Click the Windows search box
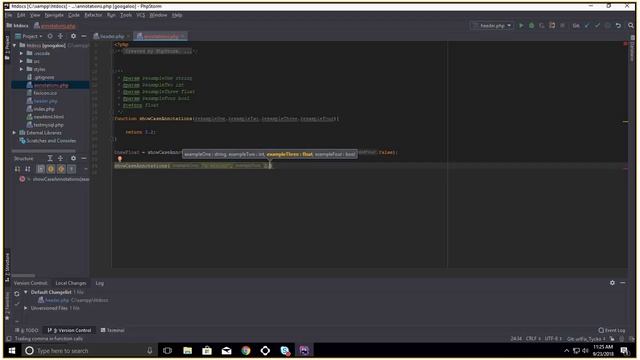Screen dimensions: 640x360 (x=89, y=351)
